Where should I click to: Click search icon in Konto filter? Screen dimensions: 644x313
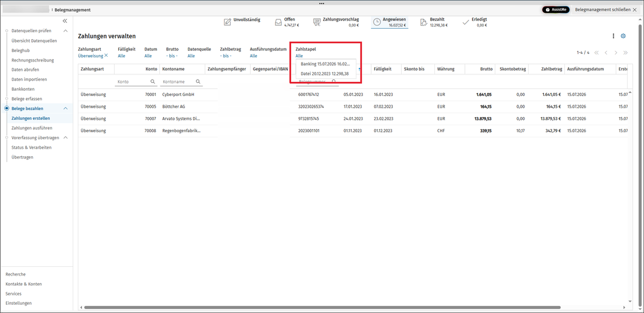[x=153, y=82]
